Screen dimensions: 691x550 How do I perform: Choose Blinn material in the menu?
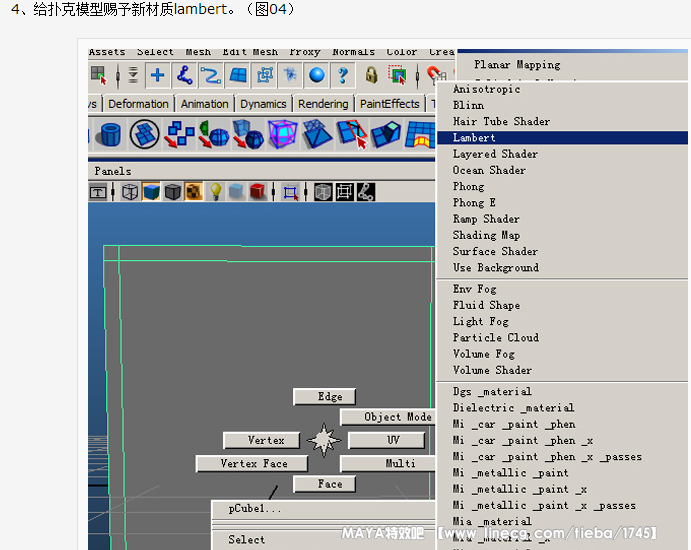pos(468,105)
